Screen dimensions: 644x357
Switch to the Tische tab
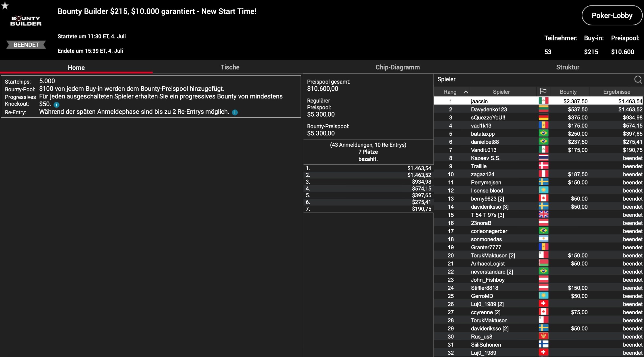click(x=230, y=67)
